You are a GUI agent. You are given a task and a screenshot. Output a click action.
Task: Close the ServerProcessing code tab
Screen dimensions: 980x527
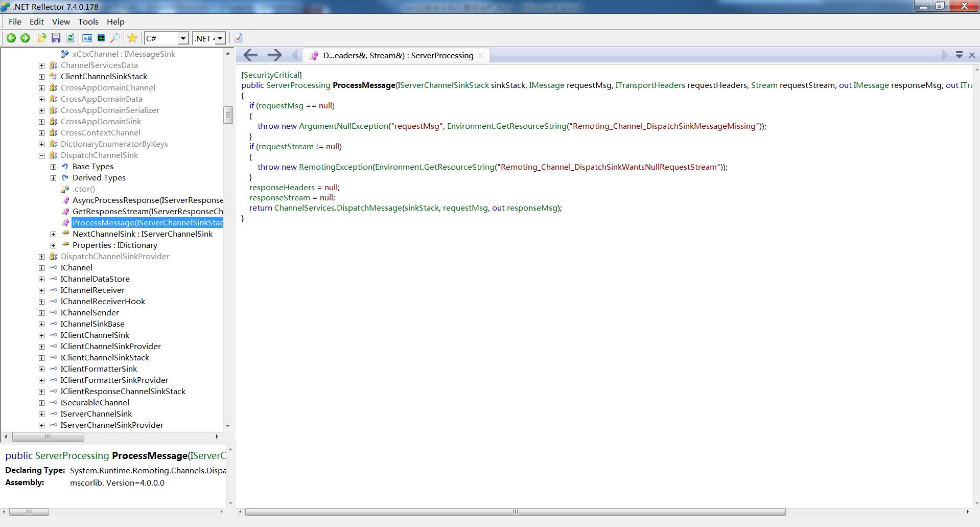coord(480,55)
